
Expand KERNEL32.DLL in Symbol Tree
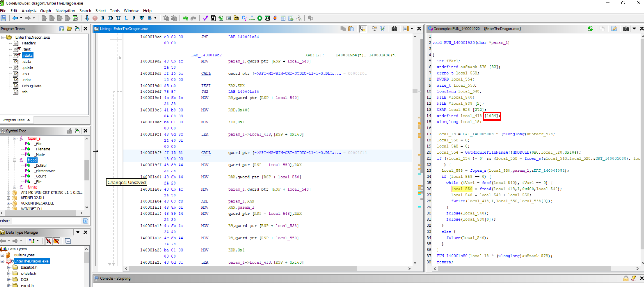click(8, 198)
